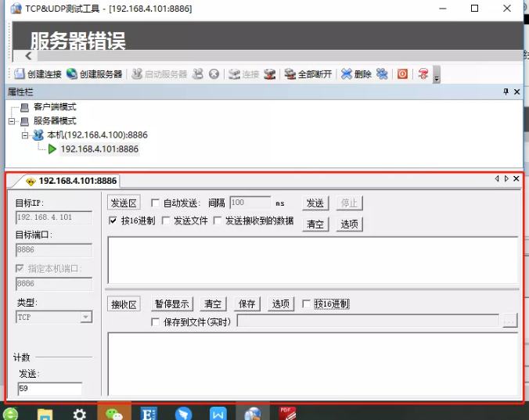Enable the 自动发送 checkbox
The width and height of the screenshot is (529, 420).
[x=155, y=203]
